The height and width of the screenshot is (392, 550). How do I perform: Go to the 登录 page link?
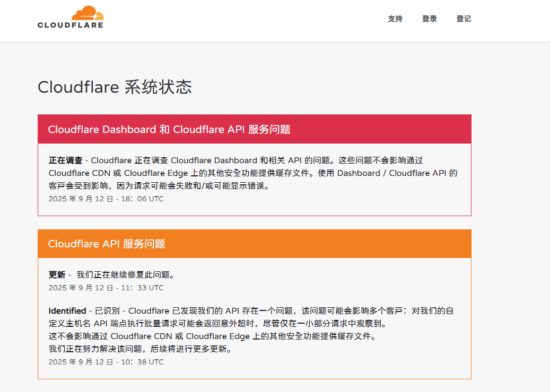430,19
